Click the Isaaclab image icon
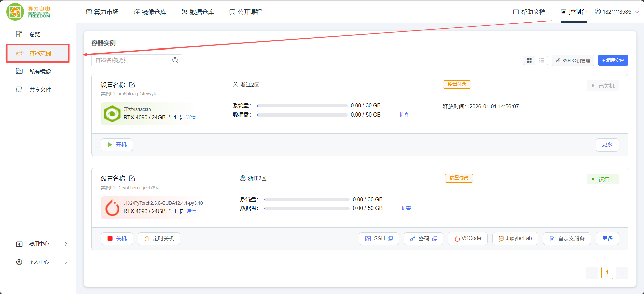Screen dimensions: 644x294 click(x=112, y=114)
